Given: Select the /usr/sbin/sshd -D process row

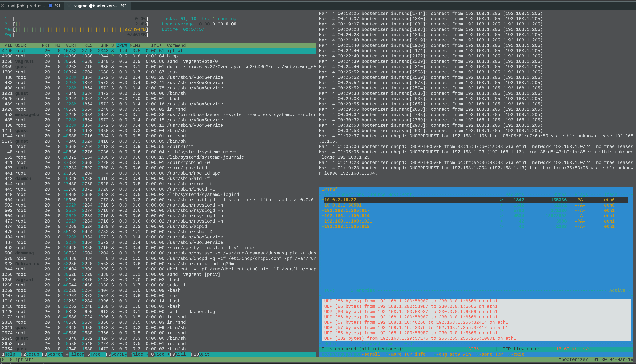Looking at the screenshot, I should pyautogui.click(x=158, y=232).
